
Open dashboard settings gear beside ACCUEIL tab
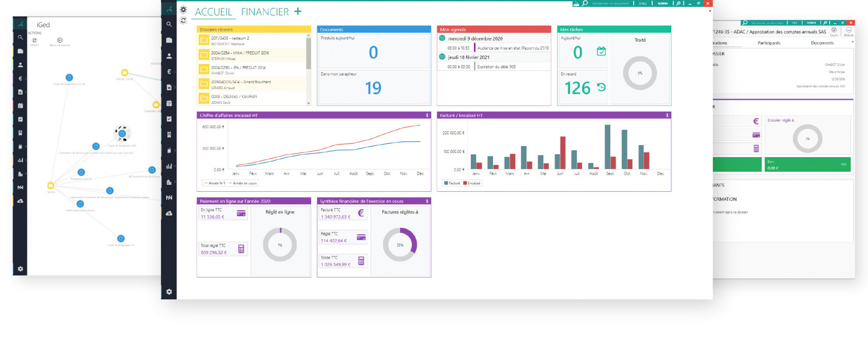184,10
